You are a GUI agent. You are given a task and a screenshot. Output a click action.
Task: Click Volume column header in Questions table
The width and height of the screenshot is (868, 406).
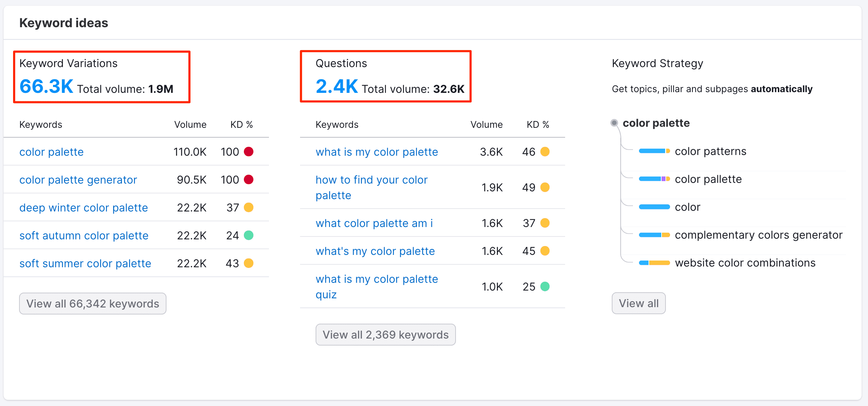[486, 125]
